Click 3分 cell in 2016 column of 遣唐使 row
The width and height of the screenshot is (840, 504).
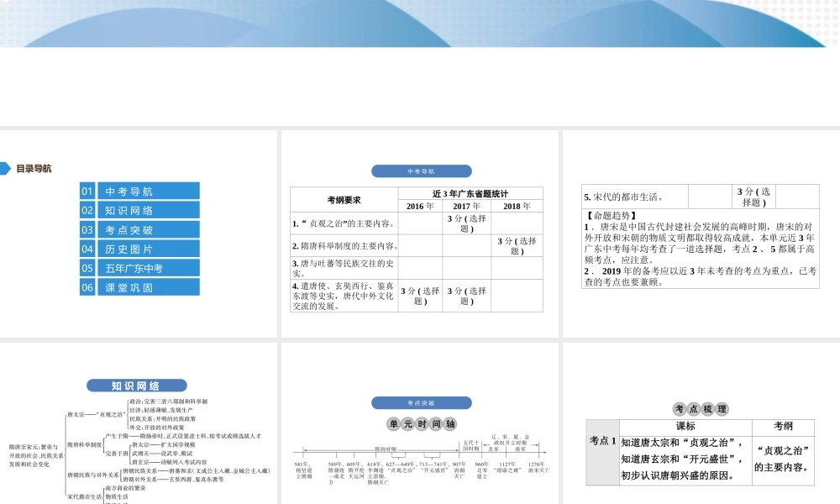420,296
